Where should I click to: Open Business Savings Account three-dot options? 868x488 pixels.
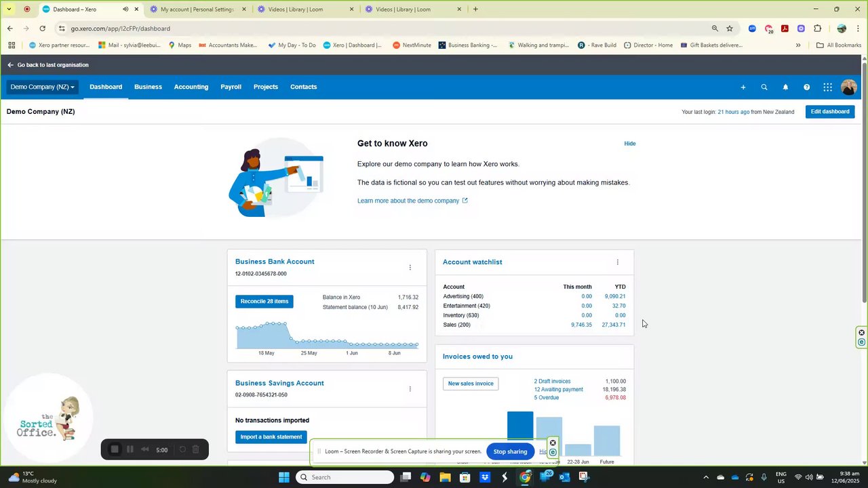(x=410, y=389)
